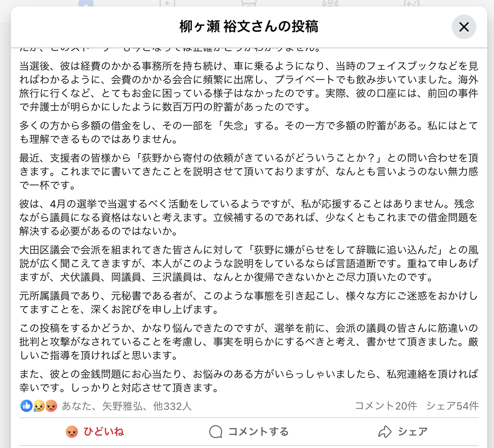494x448 pixels.
Task: Click the シェア arrow icon
Action: [385, 432]
